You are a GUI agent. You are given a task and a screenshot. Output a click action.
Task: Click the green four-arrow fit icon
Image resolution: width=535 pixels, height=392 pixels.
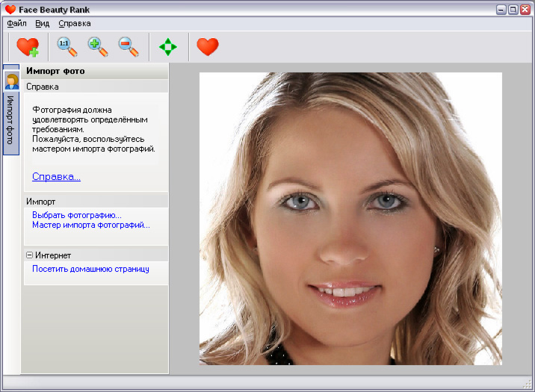point(168,47)
